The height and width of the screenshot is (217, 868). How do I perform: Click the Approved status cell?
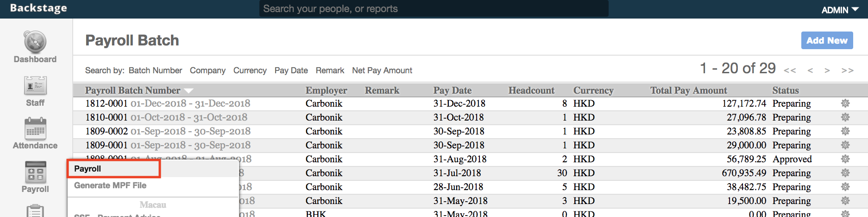(x=792, y=159)
